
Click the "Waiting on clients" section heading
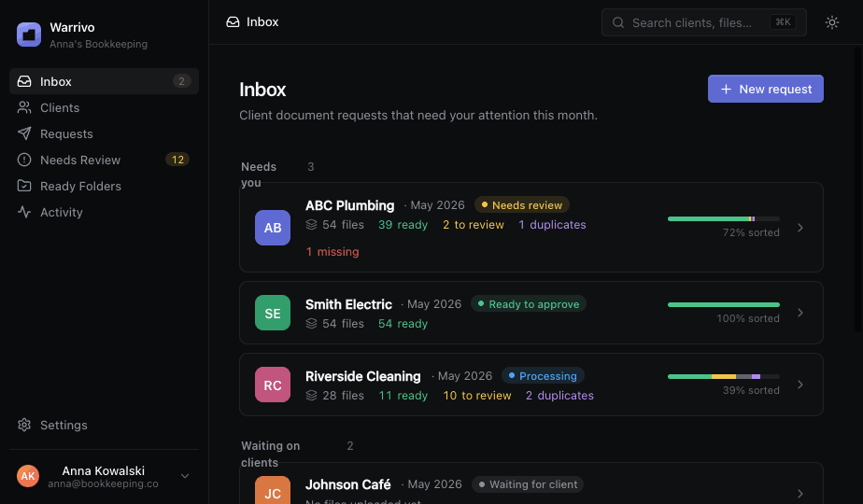click(x=270, y=454)
